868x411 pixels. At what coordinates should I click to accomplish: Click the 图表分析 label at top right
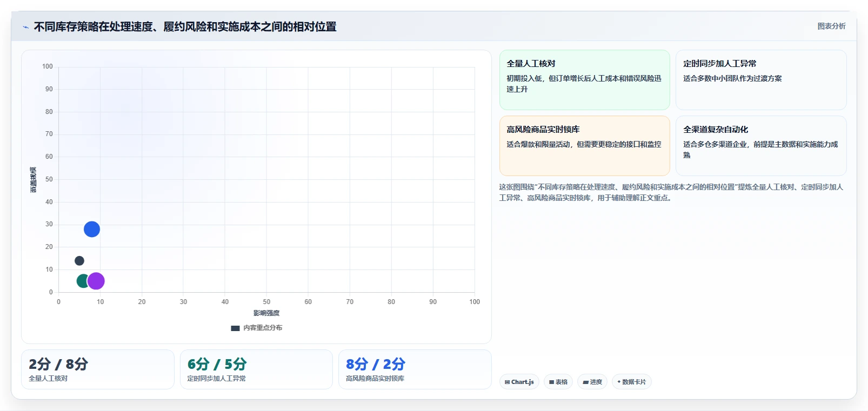point(831,26)
